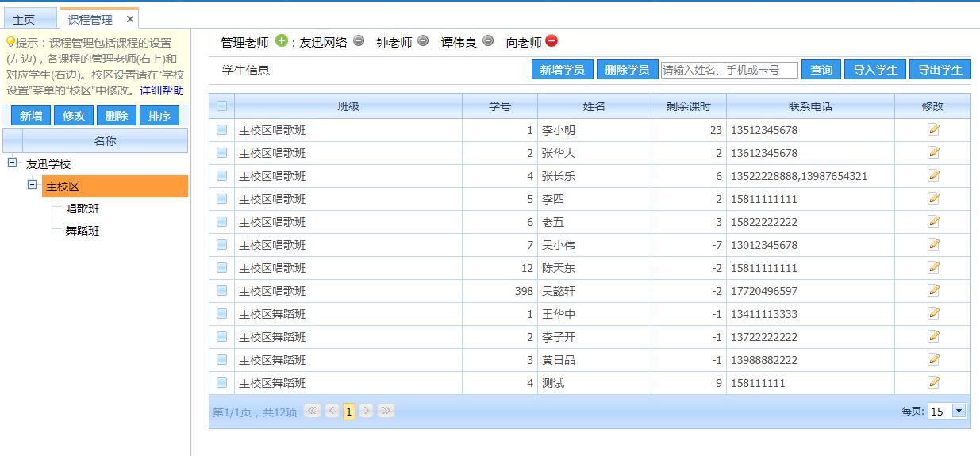Select 舞蹈班 in the course tree
The height and width of the screenshot is (456, 980).
point(83,231)
